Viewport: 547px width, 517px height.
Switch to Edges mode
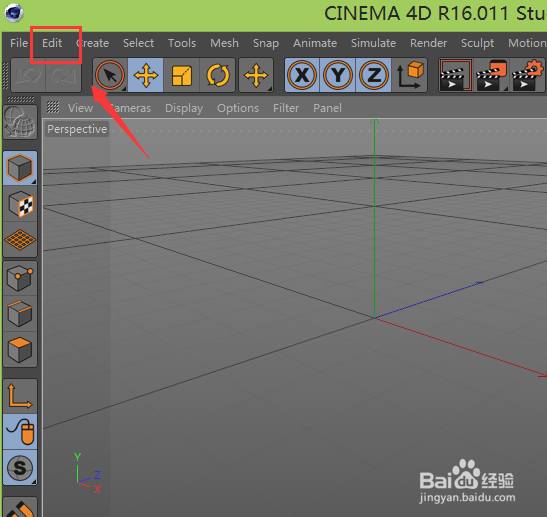pyautogui.click(x=20, y=314)
